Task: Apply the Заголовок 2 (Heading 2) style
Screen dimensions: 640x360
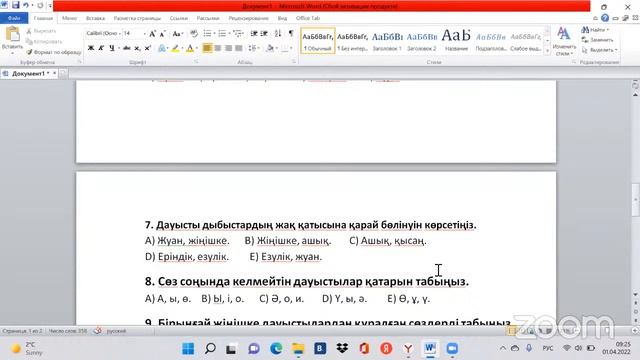Action: 422,41
